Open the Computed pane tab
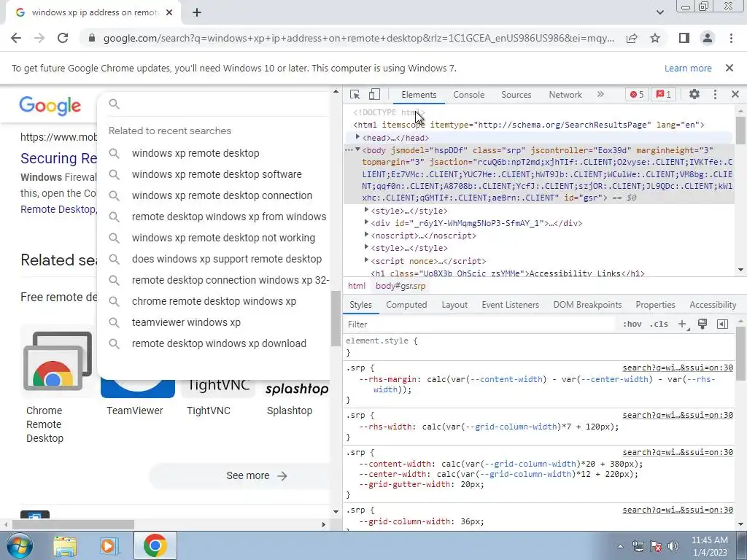 coord(406,305)
